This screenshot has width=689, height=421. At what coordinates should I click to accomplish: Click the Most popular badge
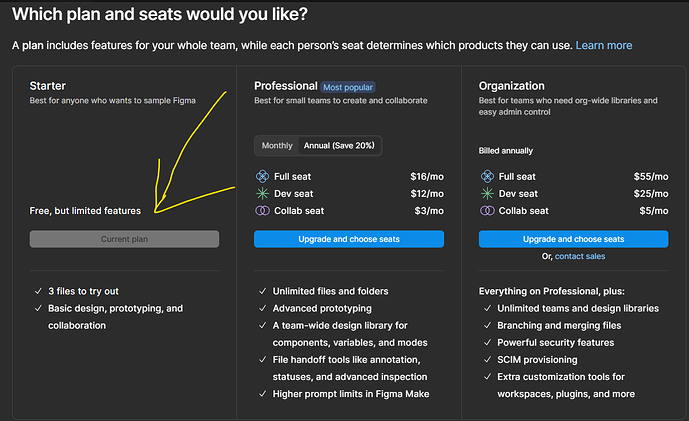tap(348, 87)
